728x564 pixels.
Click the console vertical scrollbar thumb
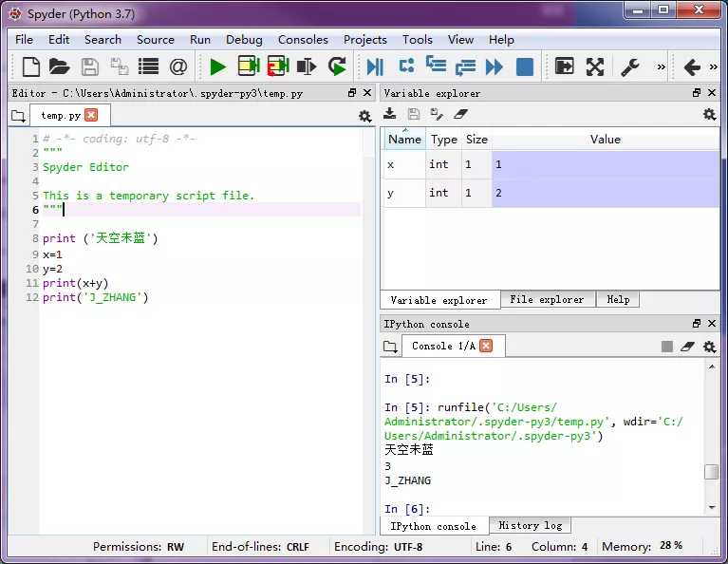pos(711,472)
